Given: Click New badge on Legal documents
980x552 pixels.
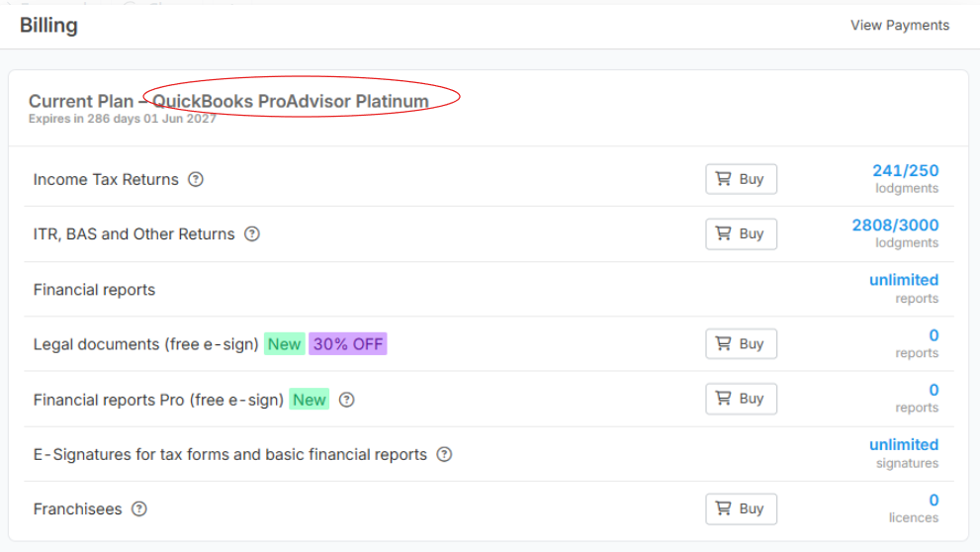Looking at the screenshot, I should point(285,344).
